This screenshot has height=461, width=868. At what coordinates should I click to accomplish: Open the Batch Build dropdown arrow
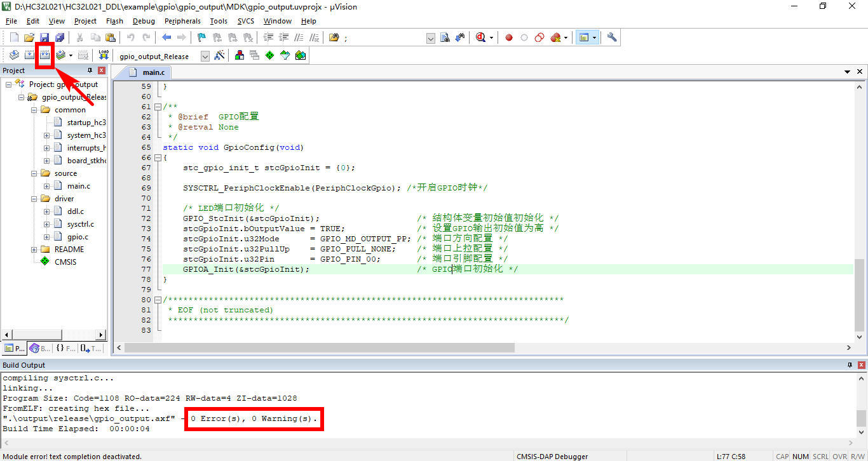point(71,56)
